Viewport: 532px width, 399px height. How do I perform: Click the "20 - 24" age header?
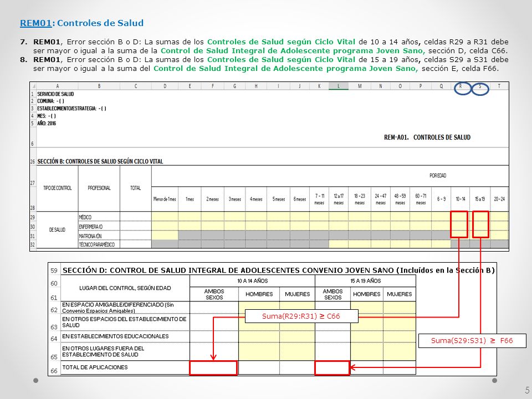click(x=499, y=199)
